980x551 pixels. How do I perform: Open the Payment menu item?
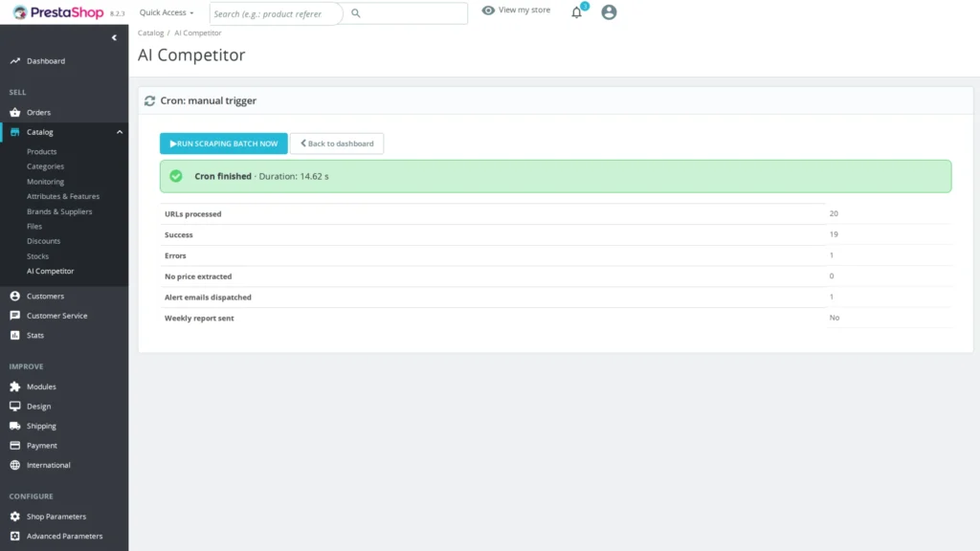coord(42,446)
